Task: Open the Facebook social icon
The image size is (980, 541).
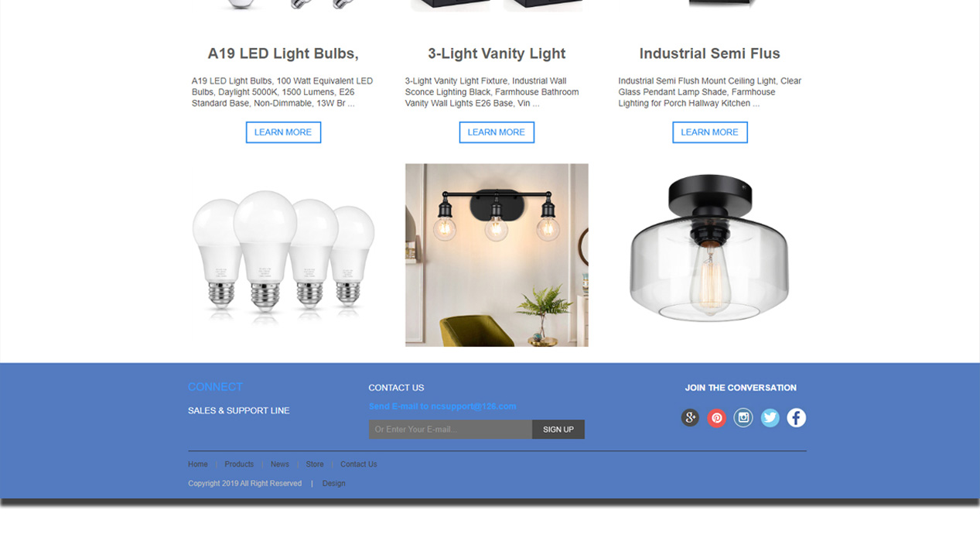Action: click(x=797, y=418)
